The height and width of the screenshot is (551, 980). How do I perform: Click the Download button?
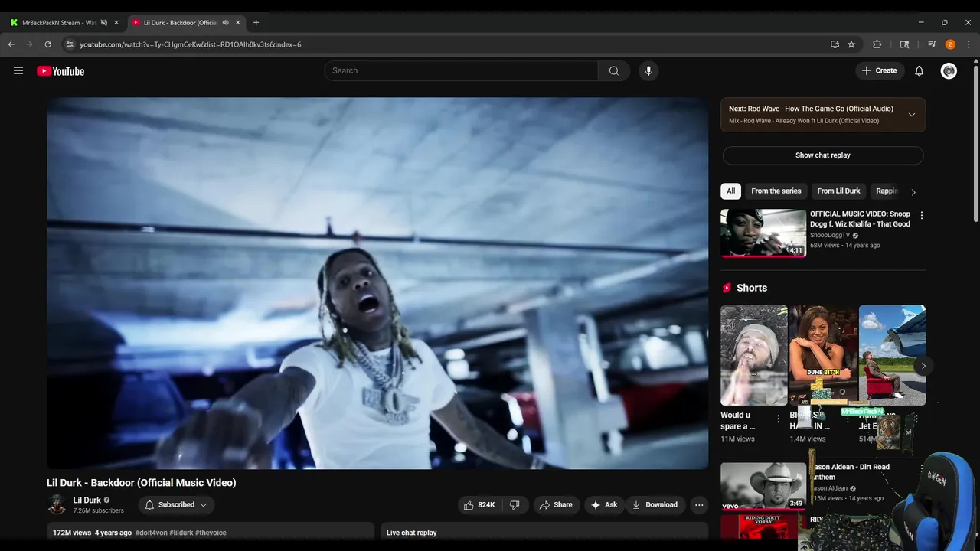click(655, 505)
